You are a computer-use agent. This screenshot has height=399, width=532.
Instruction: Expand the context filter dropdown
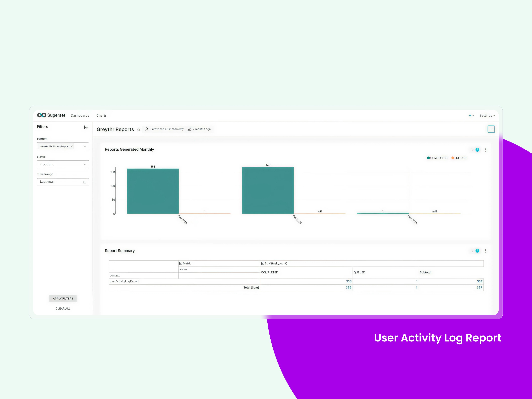point(85,146)
